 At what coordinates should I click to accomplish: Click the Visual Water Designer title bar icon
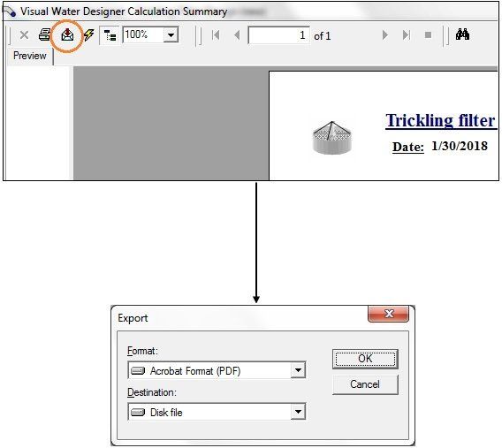point(10,11)
